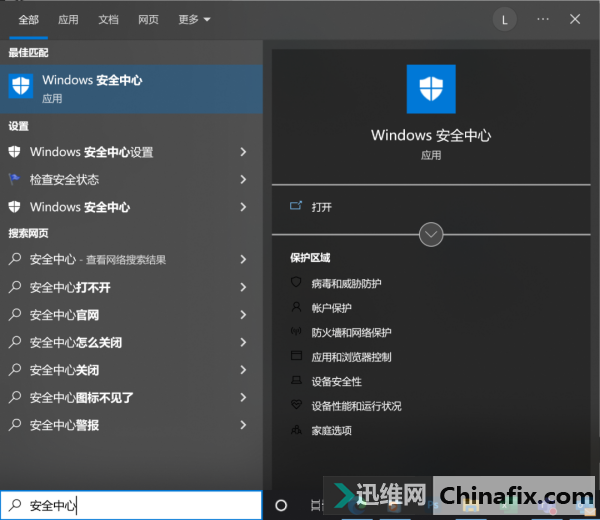This screenshot has height=520, width=600.
Task: Switch to the 全部 tab
Action: (29, 20)
